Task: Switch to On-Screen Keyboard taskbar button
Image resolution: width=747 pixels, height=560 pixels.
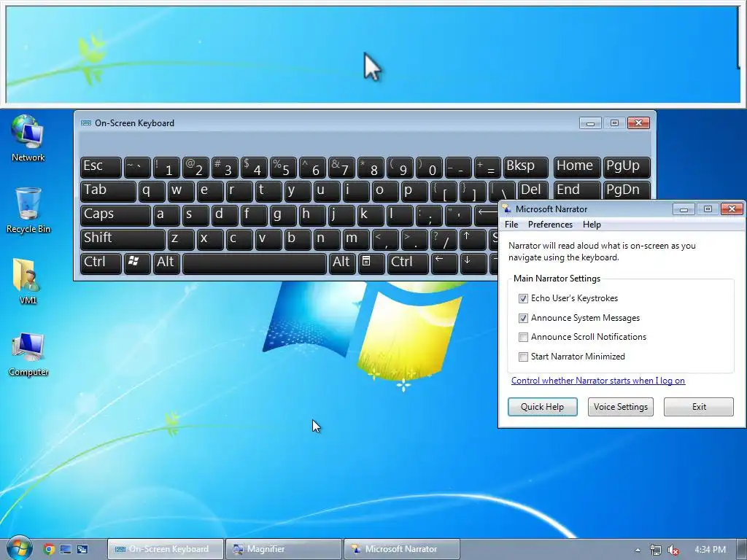Action: [166, 549]
